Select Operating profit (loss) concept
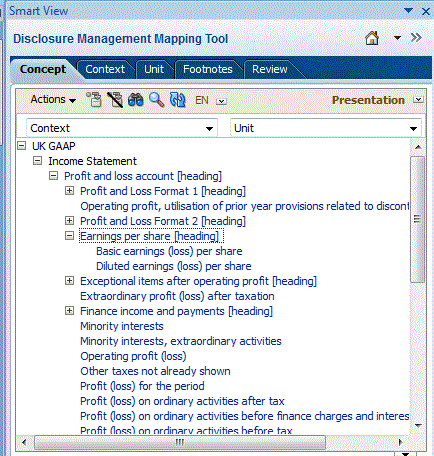This screenshot has width=434, height=456. click(x=133, y=356)
